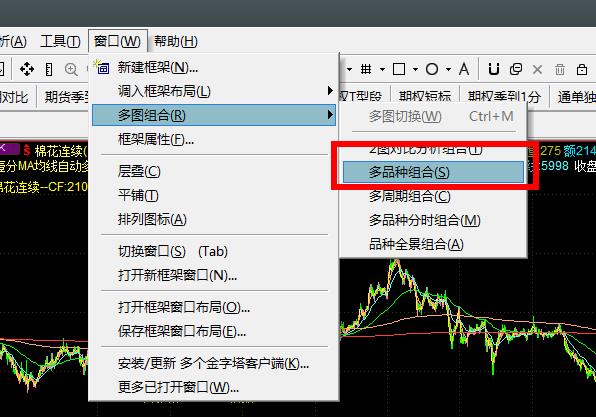Choose 打开框架窗口布局(O)... entry
Screen dimensions: 596x417
[x=214, y=307]
